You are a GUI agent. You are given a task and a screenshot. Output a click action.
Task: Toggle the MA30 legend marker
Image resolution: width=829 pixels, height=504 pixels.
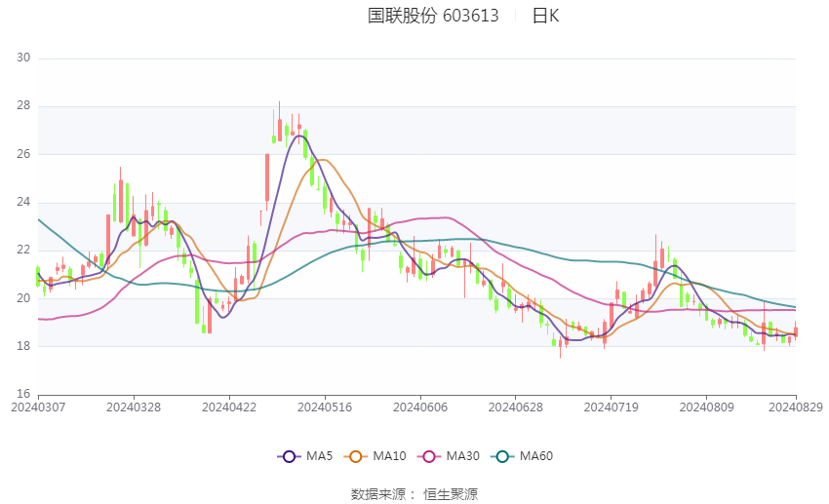coord(429,456)
